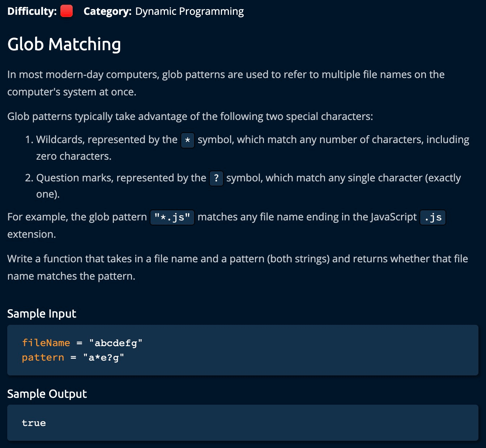Click the asterisk wildcard symbol badge
The image size is (486, 448).
(187, 140)
